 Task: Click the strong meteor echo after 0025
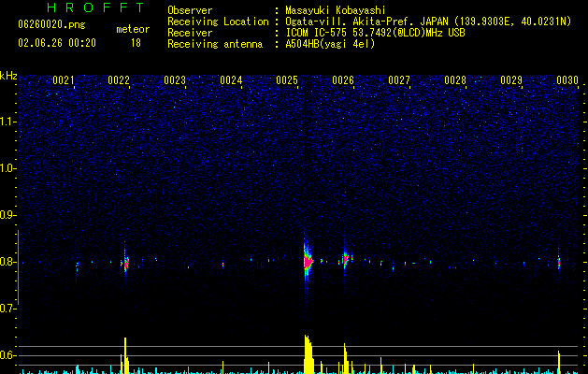pos(308,261)
